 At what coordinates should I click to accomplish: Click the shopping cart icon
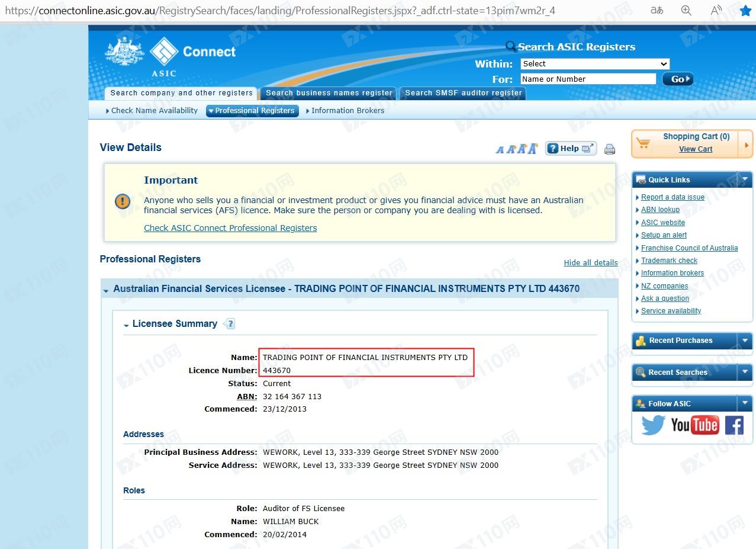click(x=644, y=143)
